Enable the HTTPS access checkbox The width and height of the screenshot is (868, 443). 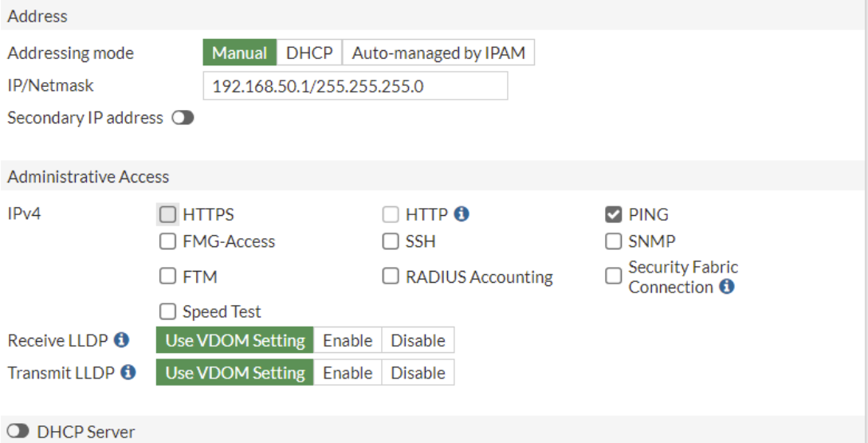[x=167, y=214]
